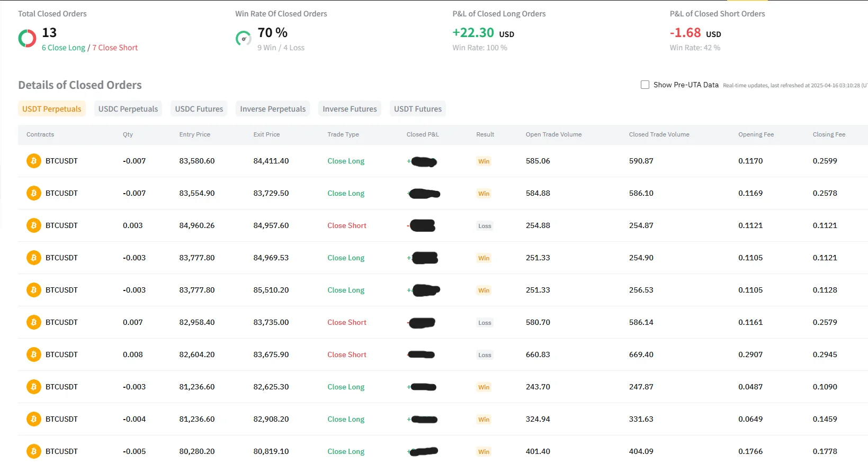Go to the USDC Futures tab
This screenshot has height=464, width=868.
coord(199,109)
